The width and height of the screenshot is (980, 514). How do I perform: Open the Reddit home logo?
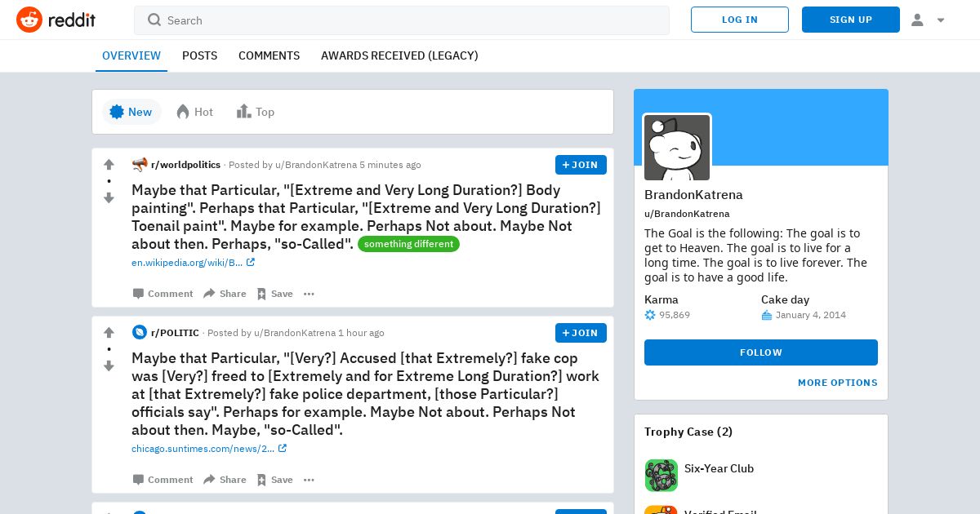[56, 20]
